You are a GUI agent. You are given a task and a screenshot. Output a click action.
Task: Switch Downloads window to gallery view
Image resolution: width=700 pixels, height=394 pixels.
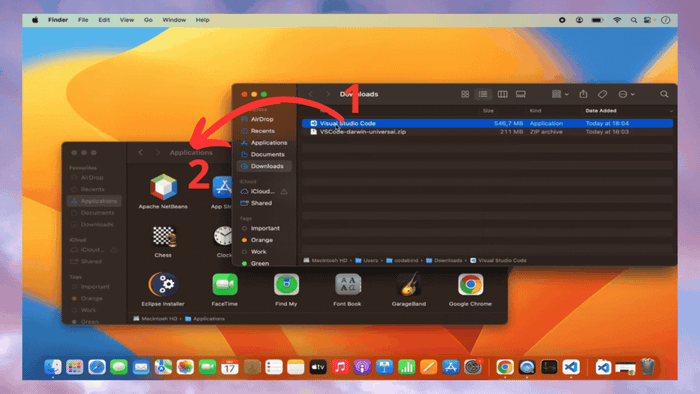(x=521, y=94)
